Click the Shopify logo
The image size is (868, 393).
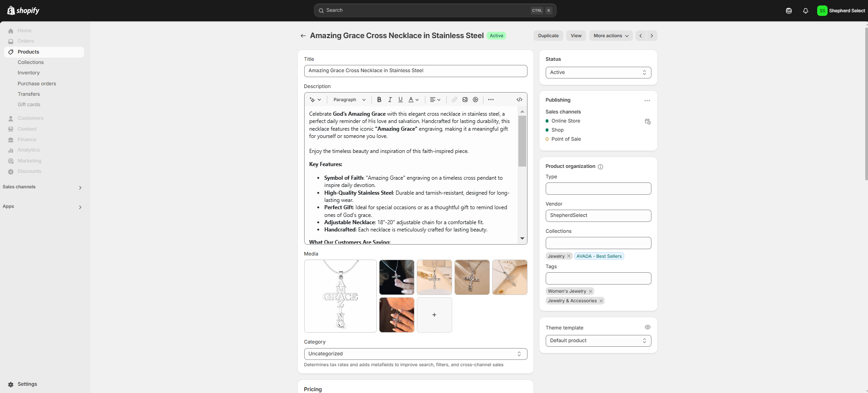24,10
